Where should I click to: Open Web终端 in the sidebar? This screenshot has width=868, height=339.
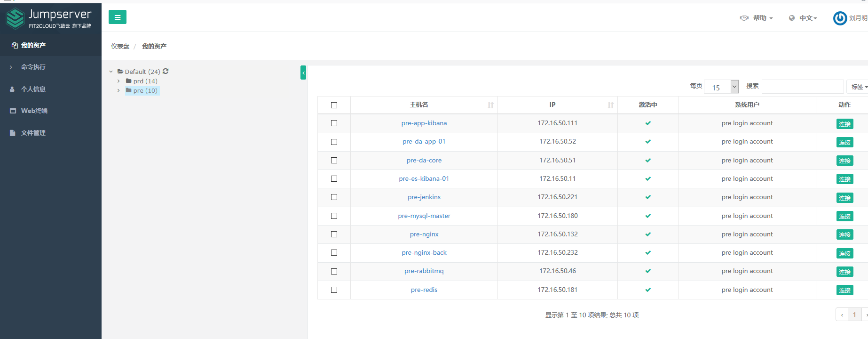(51, 111)
